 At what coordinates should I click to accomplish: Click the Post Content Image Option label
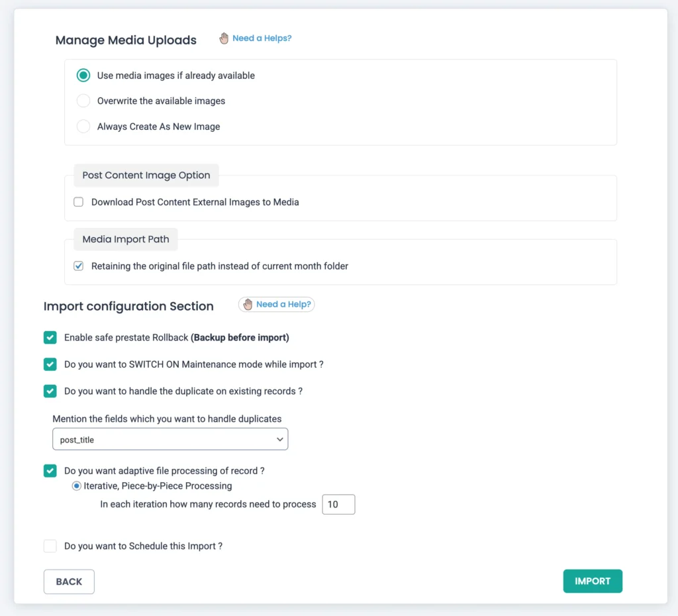(x=146, y=175)
